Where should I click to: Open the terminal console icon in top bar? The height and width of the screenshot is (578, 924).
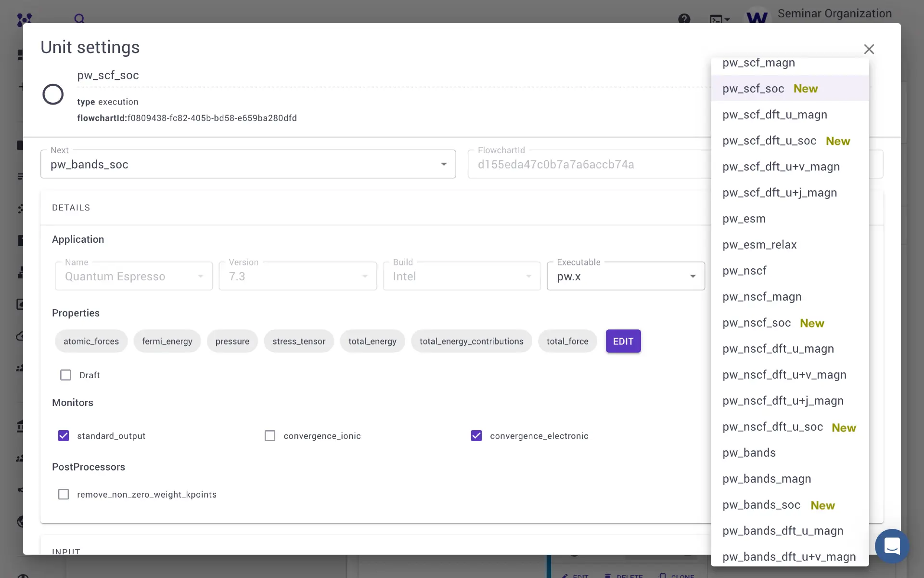pyautogui.click(x=717, y=19)
